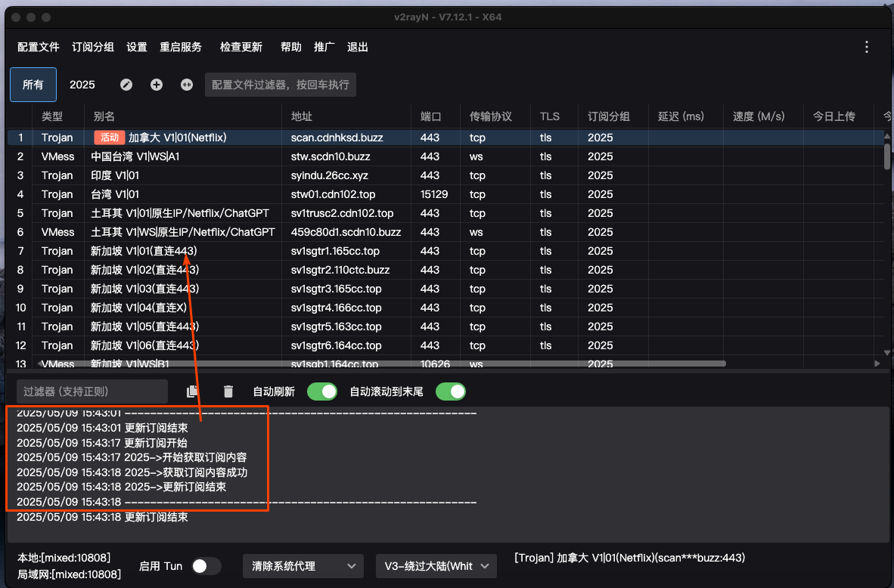Viewport: 894px width, 588px height.
Task: Open the 帮助 menu
Action: pyautogui.click(x=290, y=47)
